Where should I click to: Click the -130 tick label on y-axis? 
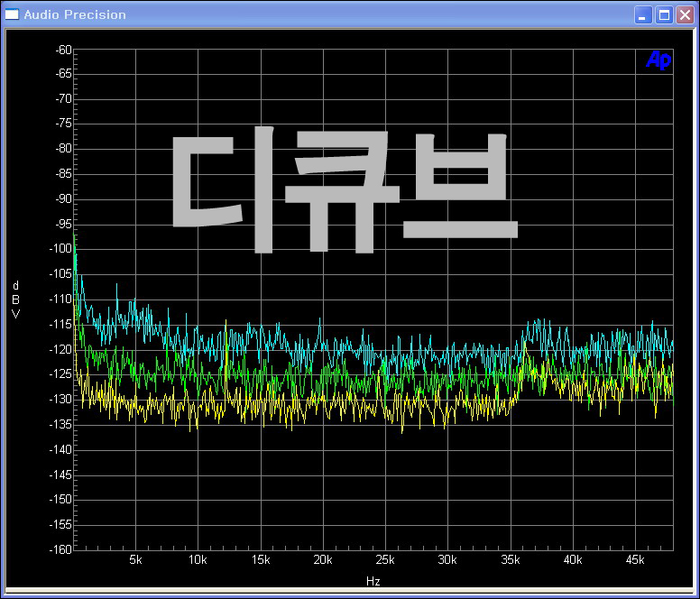[60, 399]
